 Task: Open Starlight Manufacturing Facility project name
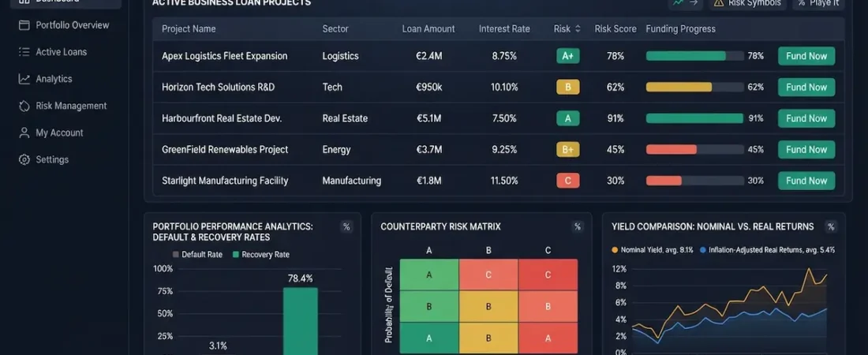pyautogui.click(x=225, y=181)
